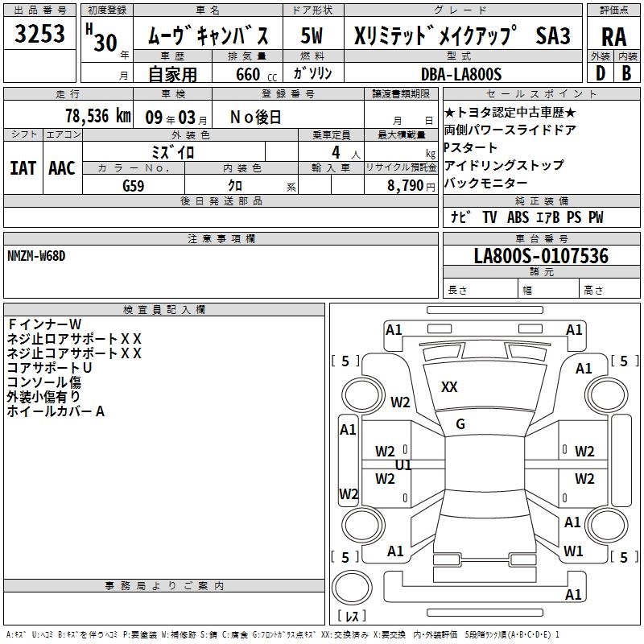Select the fuel type ガソリン
The image size is (644, 644).
(312, 73)
